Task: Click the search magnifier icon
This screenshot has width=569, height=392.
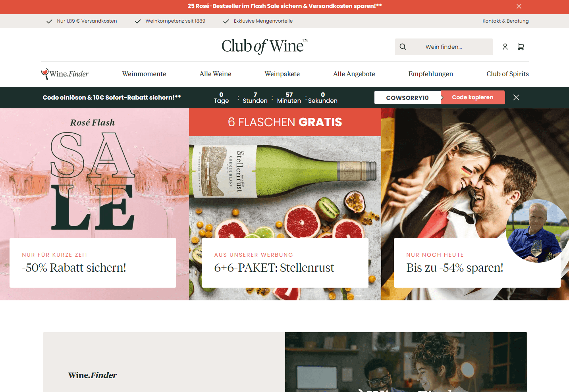Action: pos(403,47)
